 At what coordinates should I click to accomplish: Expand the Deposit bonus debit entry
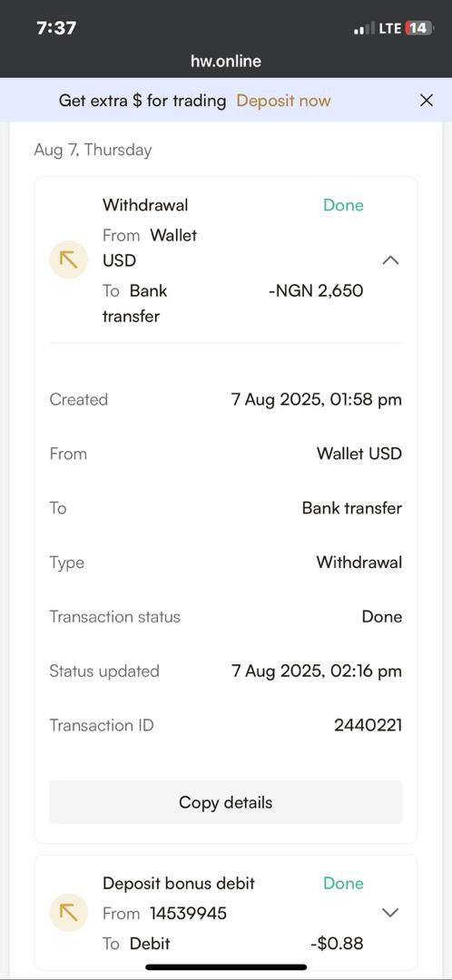pos(390,913)
